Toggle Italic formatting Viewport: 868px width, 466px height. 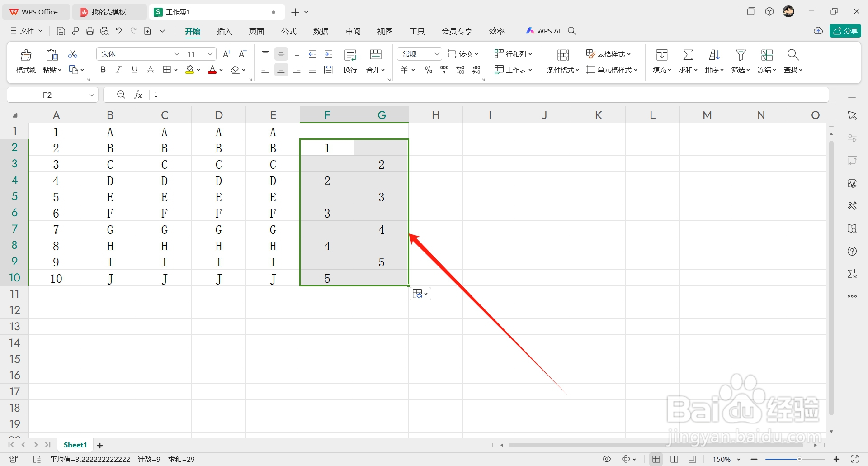[118, 70]
